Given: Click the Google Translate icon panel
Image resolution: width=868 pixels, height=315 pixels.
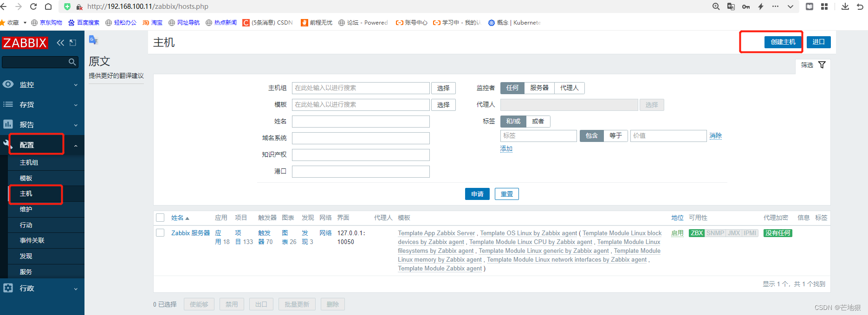Looking at the screenshot, I should 93,40.
